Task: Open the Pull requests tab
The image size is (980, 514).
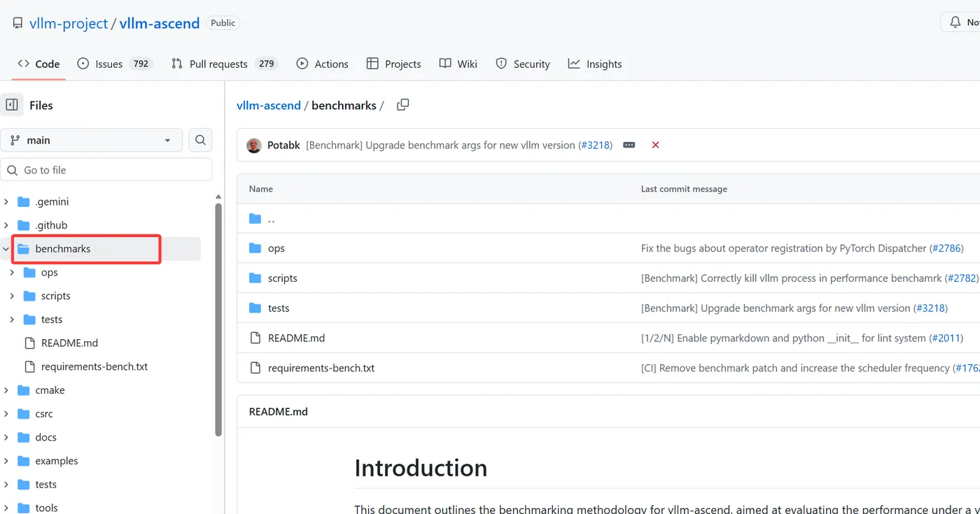Action: [218, 64]
